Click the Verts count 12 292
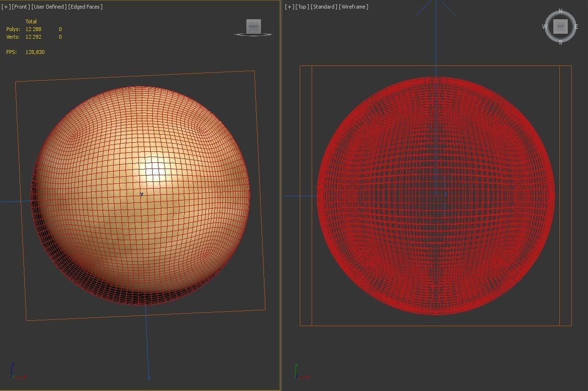The image size is (588, 391). click(33, 37)
